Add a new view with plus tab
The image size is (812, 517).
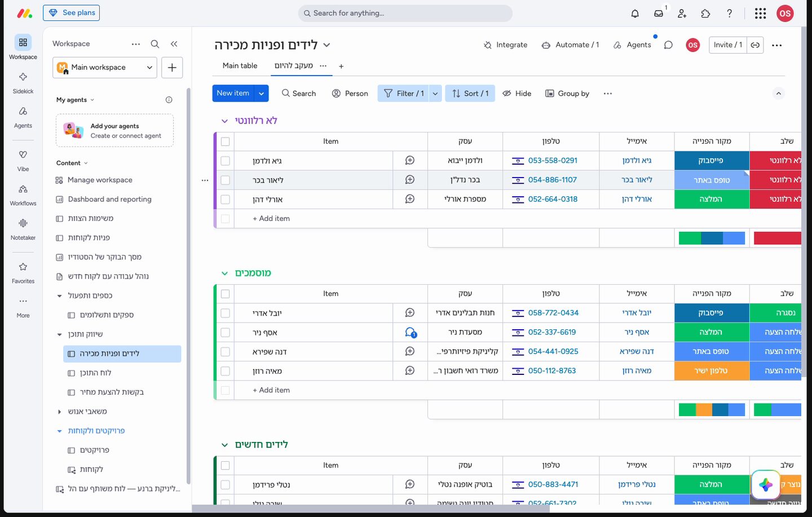pos(341,67)
